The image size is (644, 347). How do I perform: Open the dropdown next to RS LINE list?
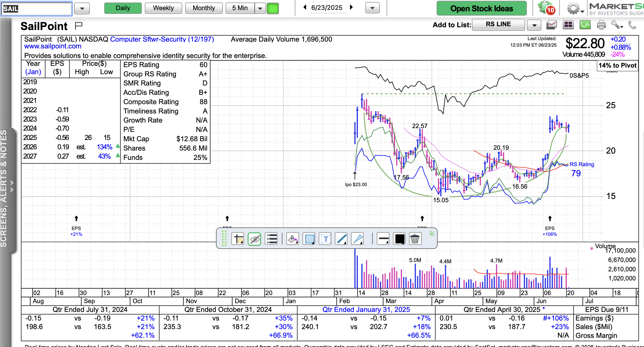[534, 25]
